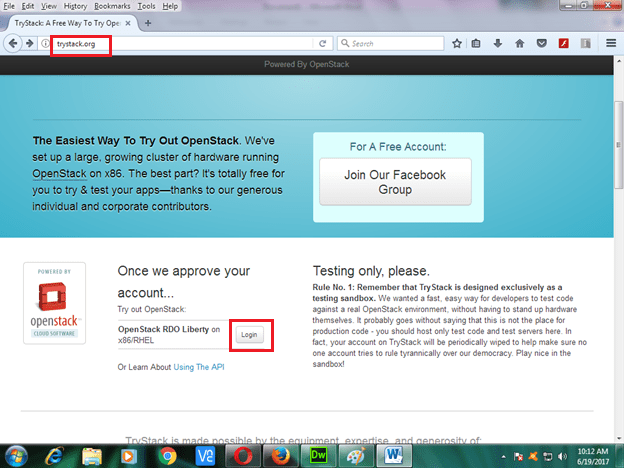Open the Bookmarks menu
This screenshot has height=468, width=624.
tap(112, 6)
